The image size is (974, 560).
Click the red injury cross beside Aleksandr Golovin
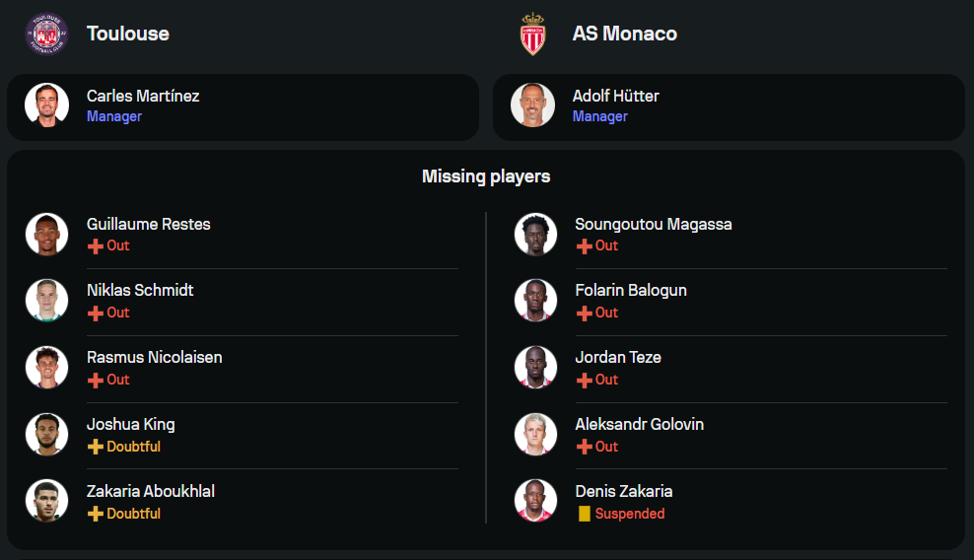click(x=585, y=448)
